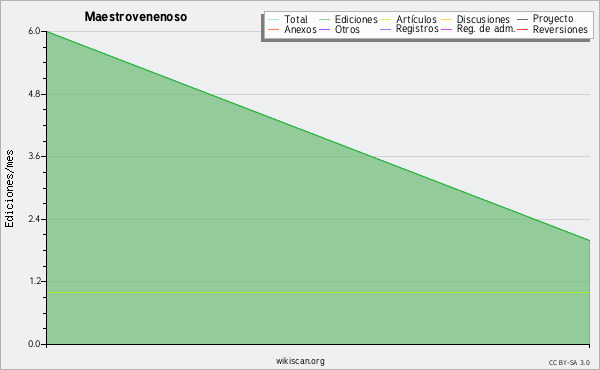Click the 2.4 y-axis value
The image size is (600, 370).
click(x=34, y=219)
